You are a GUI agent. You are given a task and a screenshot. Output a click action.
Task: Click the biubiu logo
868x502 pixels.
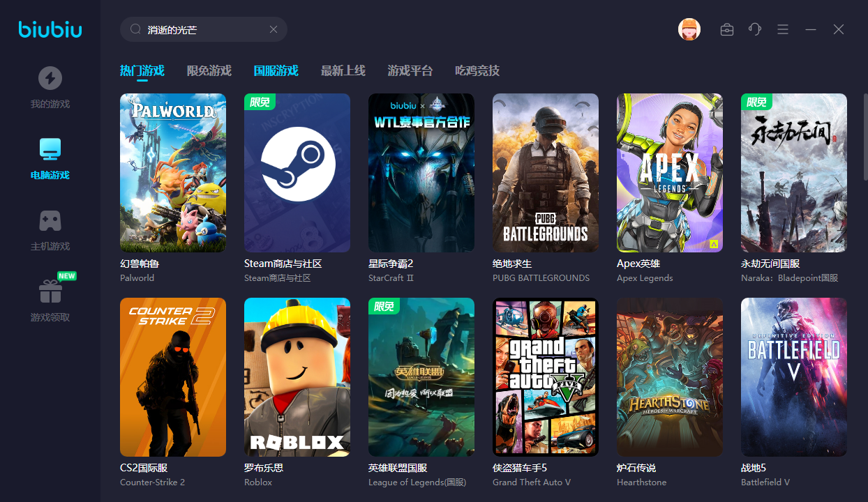point(50,29)
